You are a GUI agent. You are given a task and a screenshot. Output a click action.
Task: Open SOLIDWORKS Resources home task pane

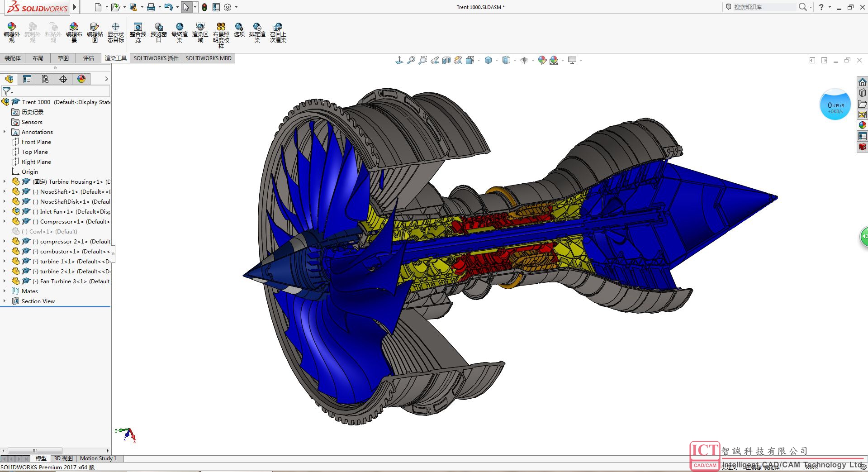point(862,82)
